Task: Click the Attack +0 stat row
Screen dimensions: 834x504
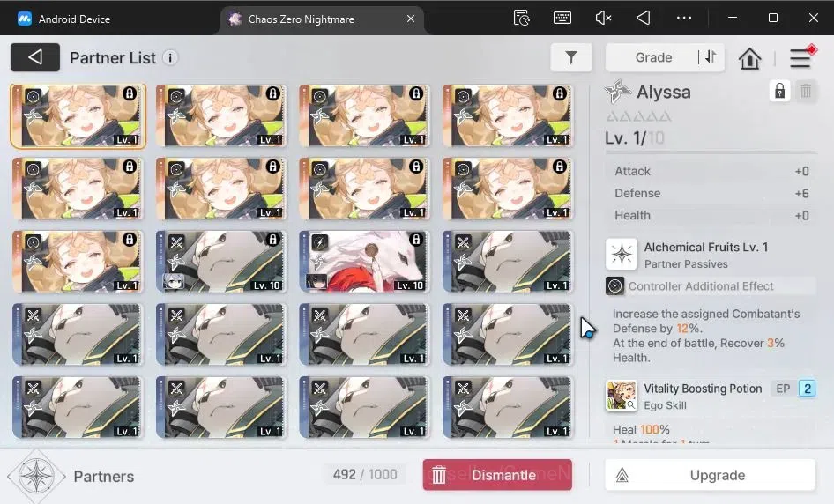Action: 711,171
